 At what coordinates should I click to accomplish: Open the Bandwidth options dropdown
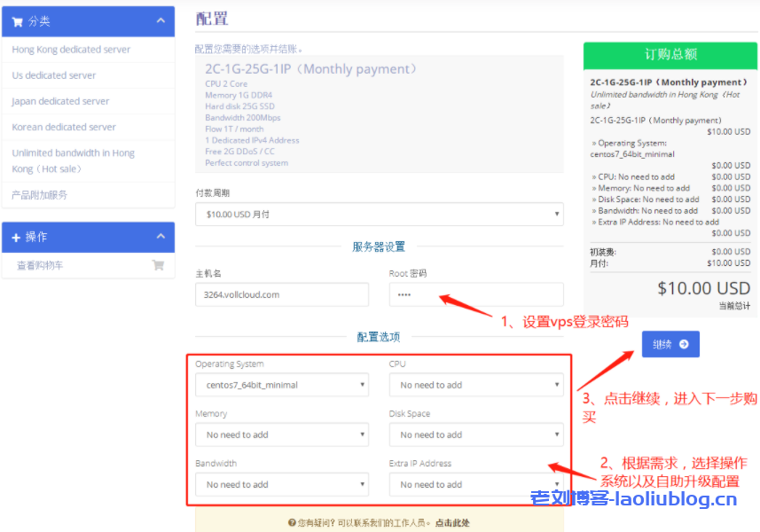281,484
